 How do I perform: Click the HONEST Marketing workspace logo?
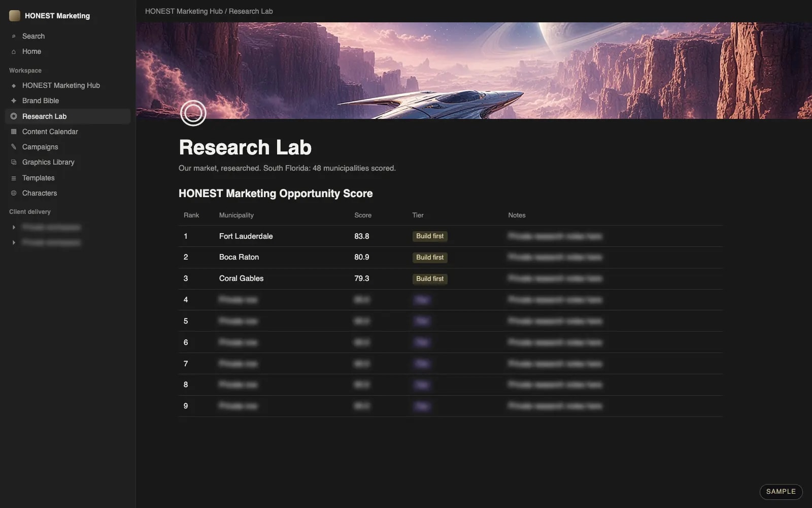15,16
